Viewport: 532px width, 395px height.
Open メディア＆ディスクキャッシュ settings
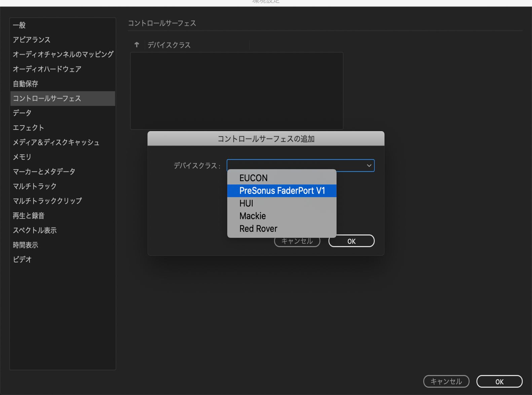[x=63, y=142]
